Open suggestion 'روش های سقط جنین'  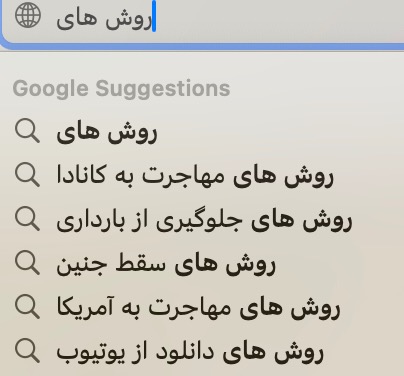click(202, 264)
